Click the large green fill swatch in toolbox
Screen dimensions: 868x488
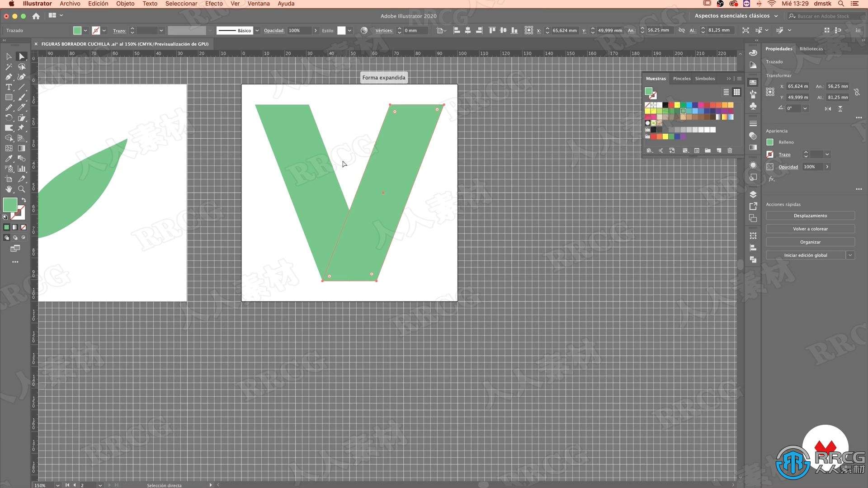(x=10, y=205)
